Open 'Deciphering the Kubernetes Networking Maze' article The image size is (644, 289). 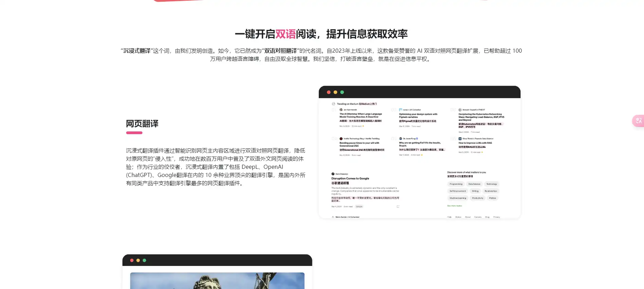482,117
